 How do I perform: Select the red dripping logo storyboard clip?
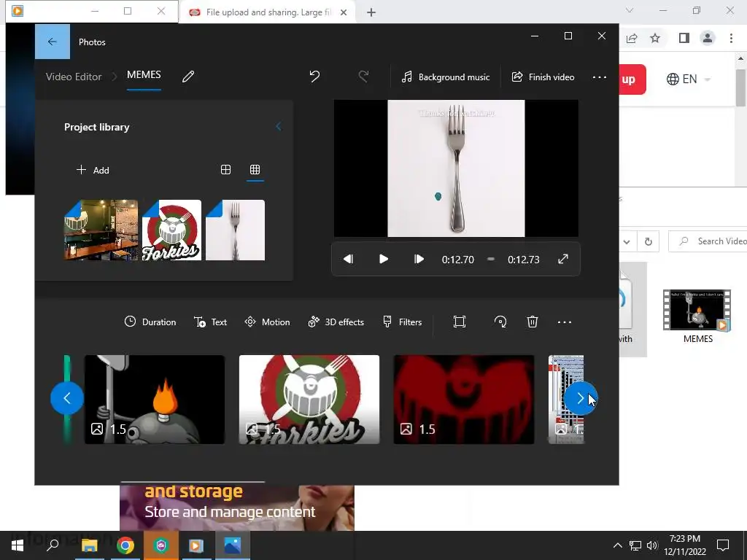click(463, 400)
